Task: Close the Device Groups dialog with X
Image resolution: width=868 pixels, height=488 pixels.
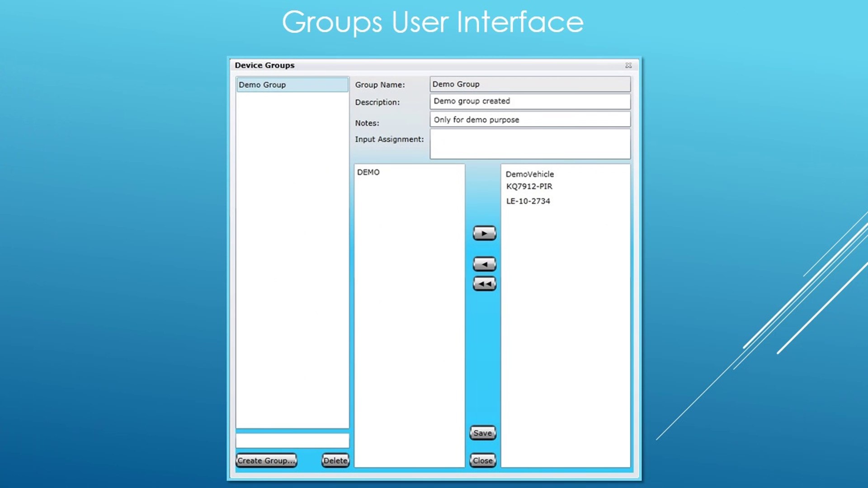Action: 628,66
